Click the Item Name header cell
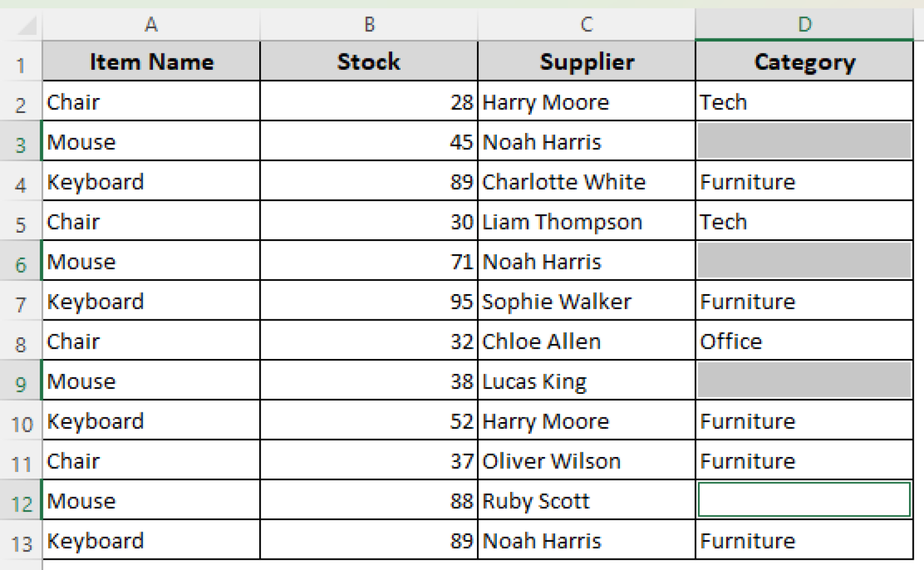924x570 pixels. (150, 61)
